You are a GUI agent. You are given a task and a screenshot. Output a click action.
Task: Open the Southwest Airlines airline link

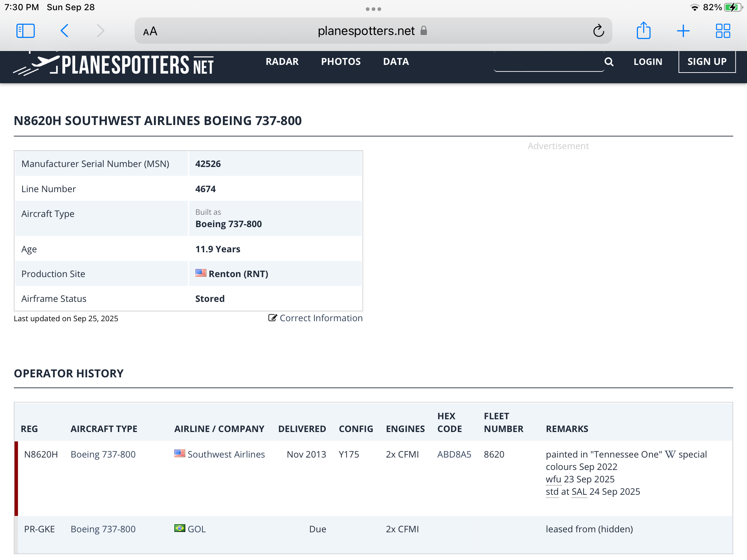(x=226, y=454)
